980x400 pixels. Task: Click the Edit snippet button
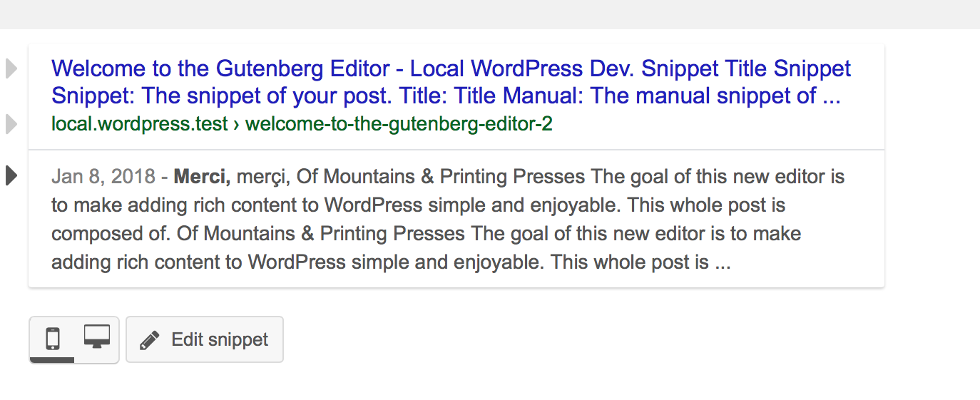(205, 339)
